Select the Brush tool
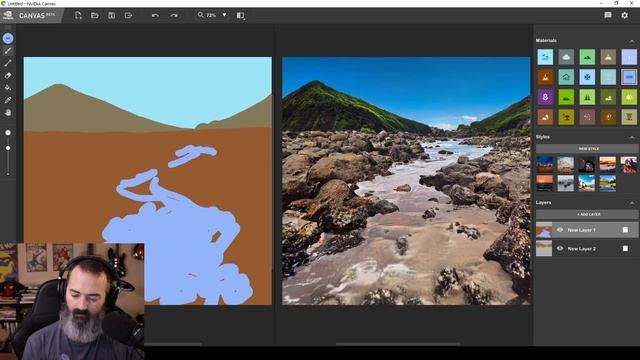 click(x=8, y=51)
